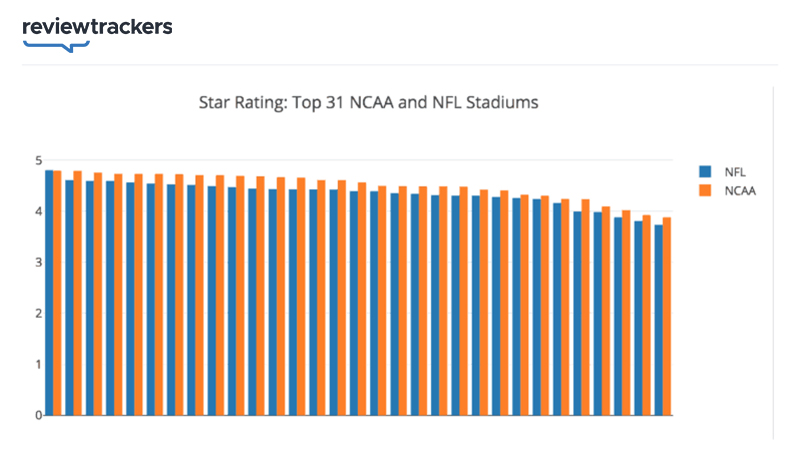Click the y-axis label 1
Screen dimensions: 800x455
tap(37, 364)
